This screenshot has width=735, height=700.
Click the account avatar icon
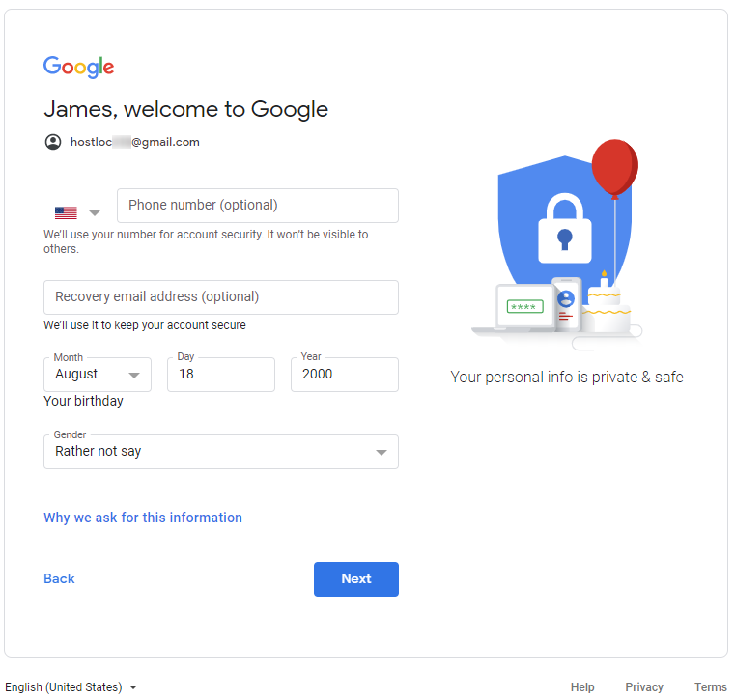click(53, 142)
